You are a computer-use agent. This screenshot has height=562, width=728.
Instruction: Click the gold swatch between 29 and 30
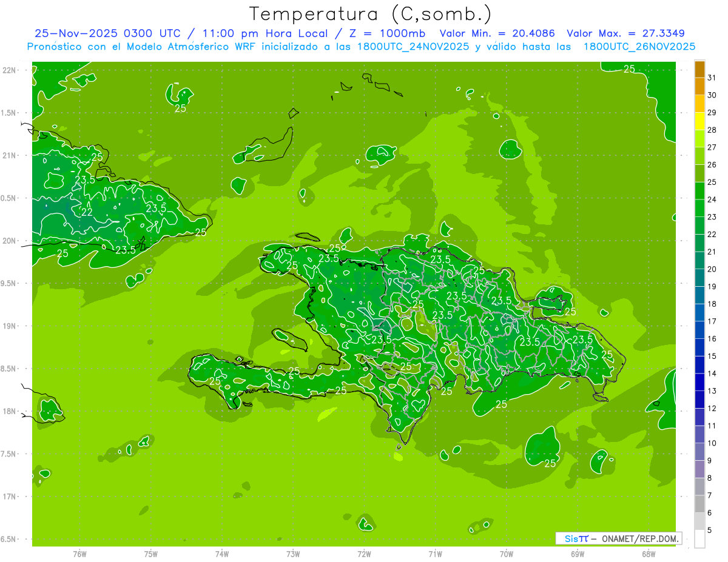click(x=699, y=104)
